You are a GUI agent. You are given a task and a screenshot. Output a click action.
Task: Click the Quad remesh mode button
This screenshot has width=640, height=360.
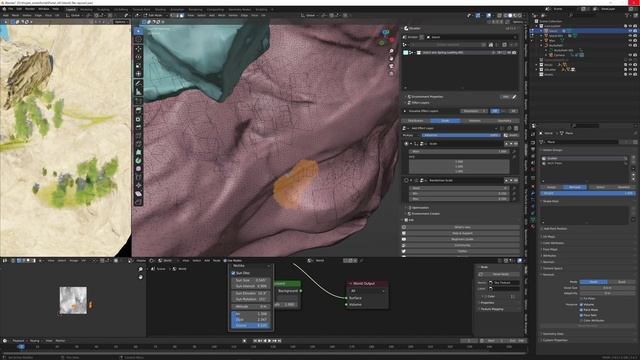[x=622, y=282]
